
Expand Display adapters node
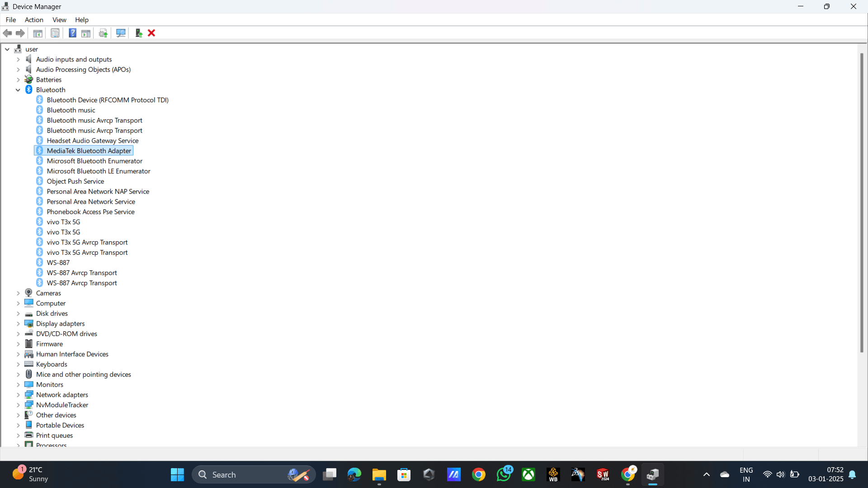click(18, 324)
